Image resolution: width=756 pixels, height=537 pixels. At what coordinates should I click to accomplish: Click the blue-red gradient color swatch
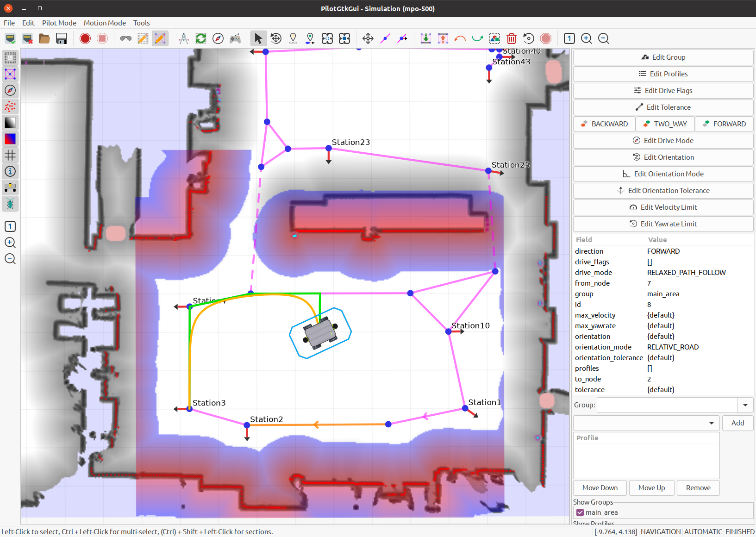pos(10,139)
